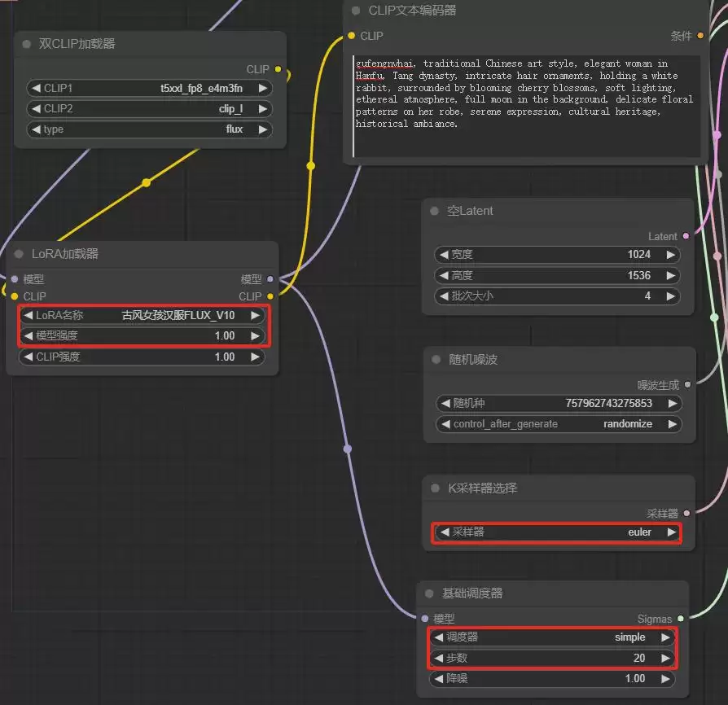Increase 宽度 using the right arrow
The height and width of the screenshot is (705, 728).
pos(670,254)
